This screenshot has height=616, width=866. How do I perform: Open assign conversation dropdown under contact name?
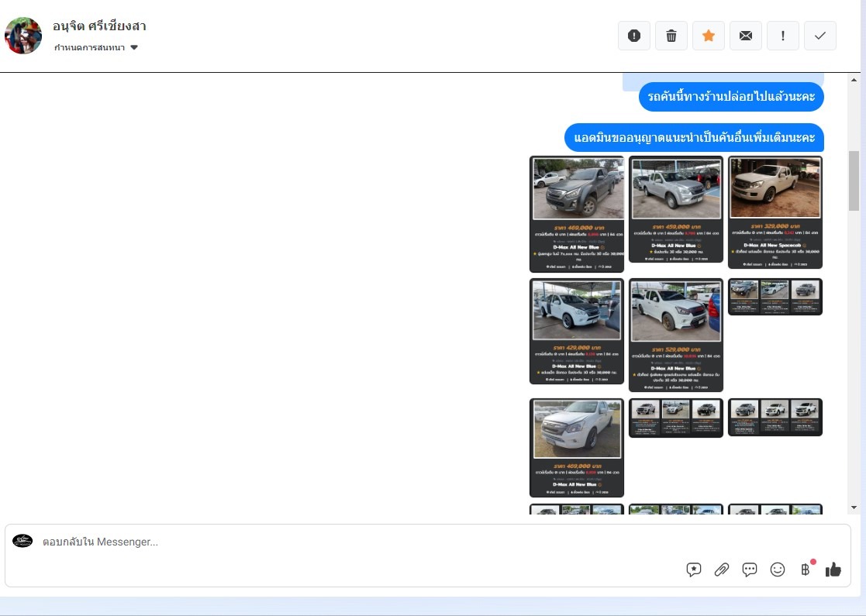click(x=96, y=48)
